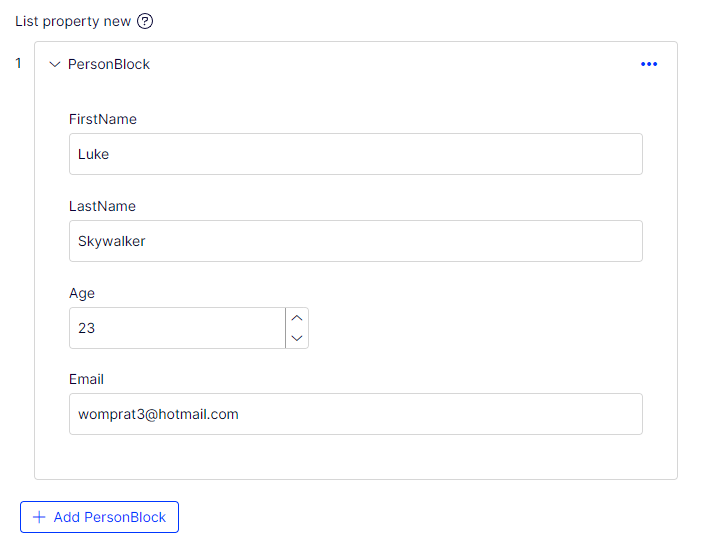Click the plus icon in Add PersonBlock

39,517
